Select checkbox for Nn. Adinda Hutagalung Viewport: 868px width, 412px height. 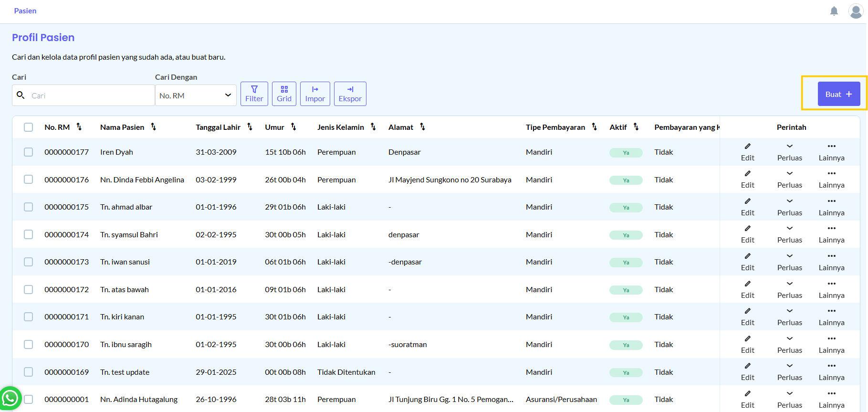coord(29,399)
